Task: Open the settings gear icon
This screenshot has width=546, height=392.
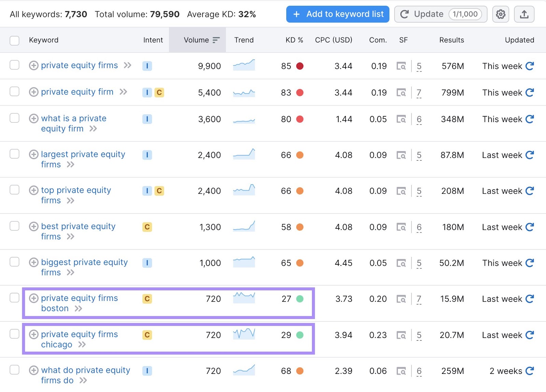Action: (x=500, y=14)
